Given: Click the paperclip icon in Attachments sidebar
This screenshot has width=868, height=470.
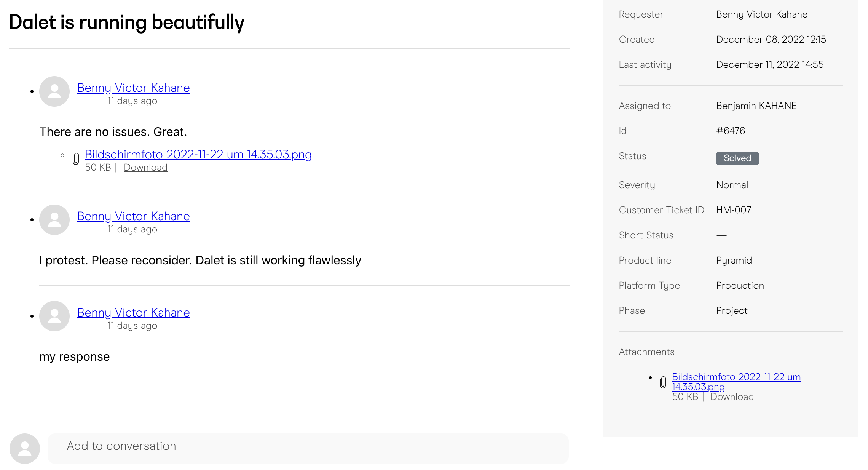Looking at the screenshot, I should (663, 382).
